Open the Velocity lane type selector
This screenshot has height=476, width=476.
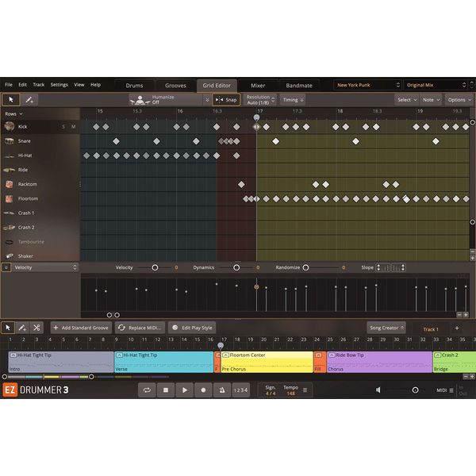pos(45,267)
